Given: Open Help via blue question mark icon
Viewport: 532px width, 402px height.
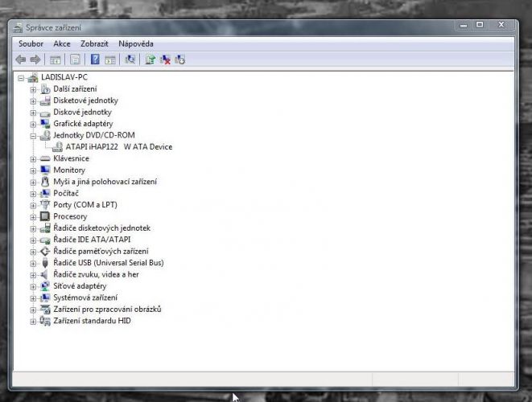Looking at the screenshot, I should coord(95,59).
